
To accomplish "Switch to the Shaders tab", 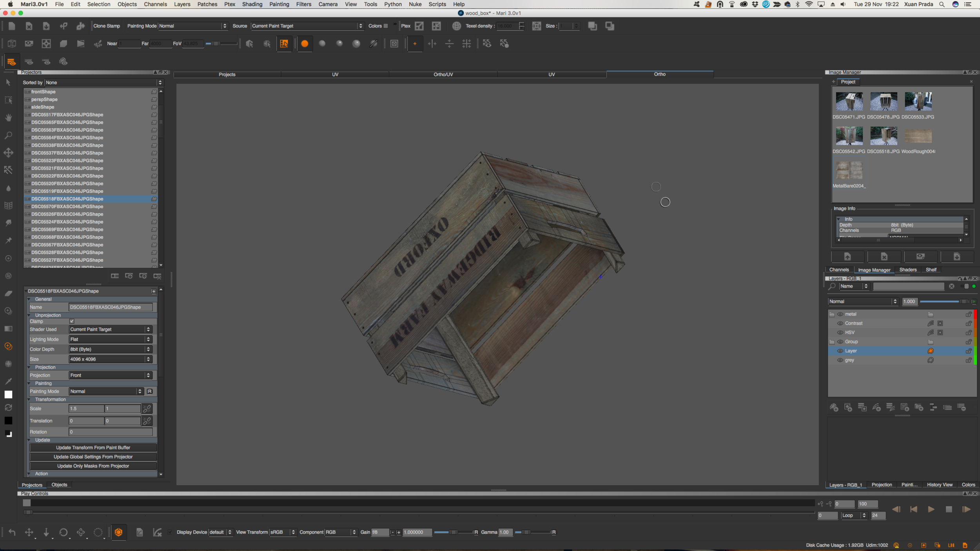I will (x=907, y=270).
